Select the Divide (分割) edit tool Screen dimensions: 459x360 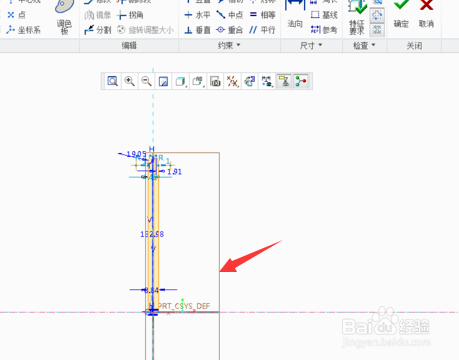click(97, 30)
